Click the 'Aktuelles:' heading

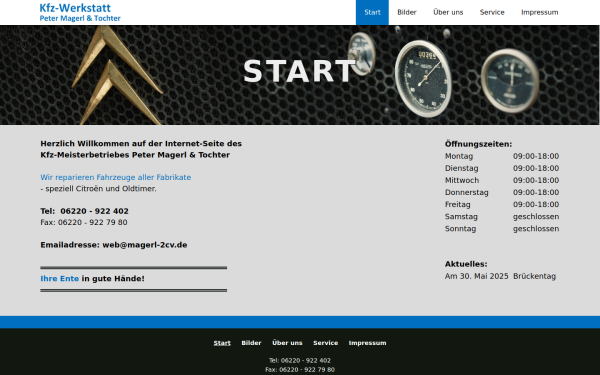pyautogui.click(x=466, y=264)
